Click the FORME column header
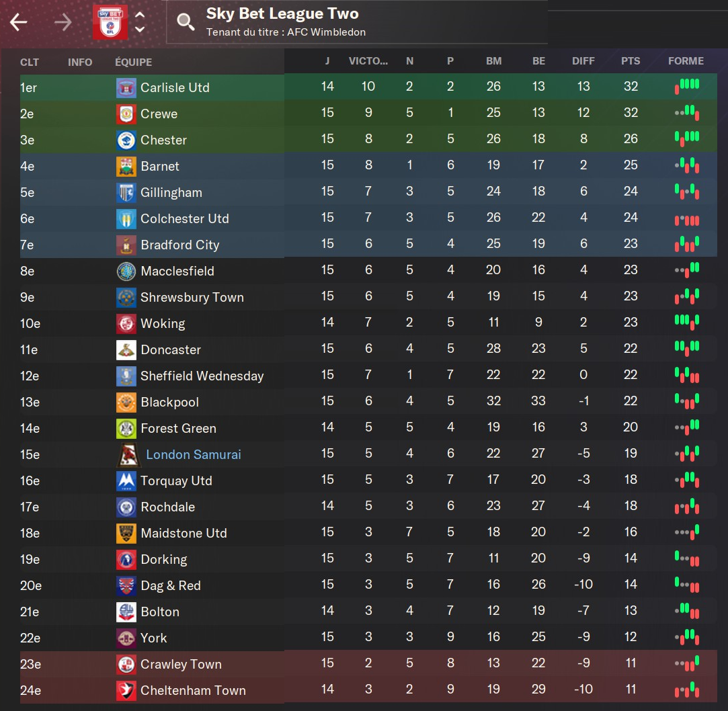The height and width of the screenshot is (711, 728). pos(686,61)
